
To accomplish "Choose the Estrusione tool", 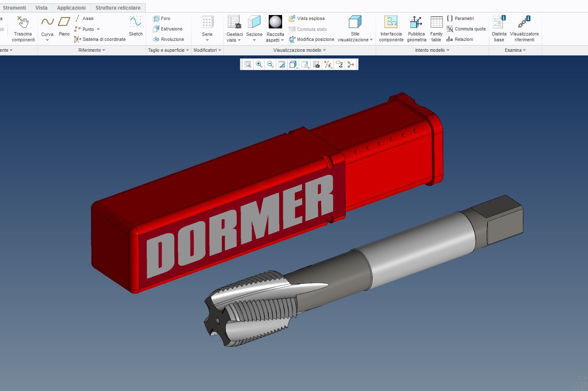I will coord(168,29).
